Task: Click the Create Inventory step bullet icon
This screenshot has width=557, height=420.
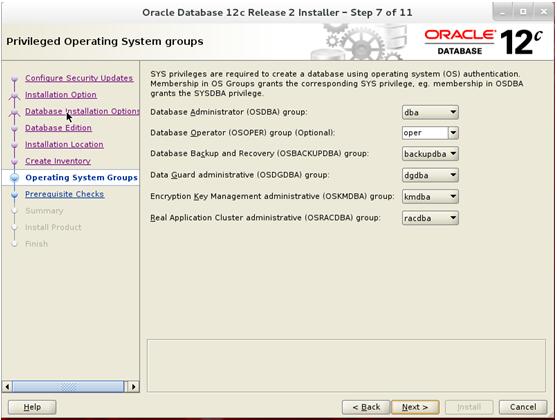Action: pos(15,162)
